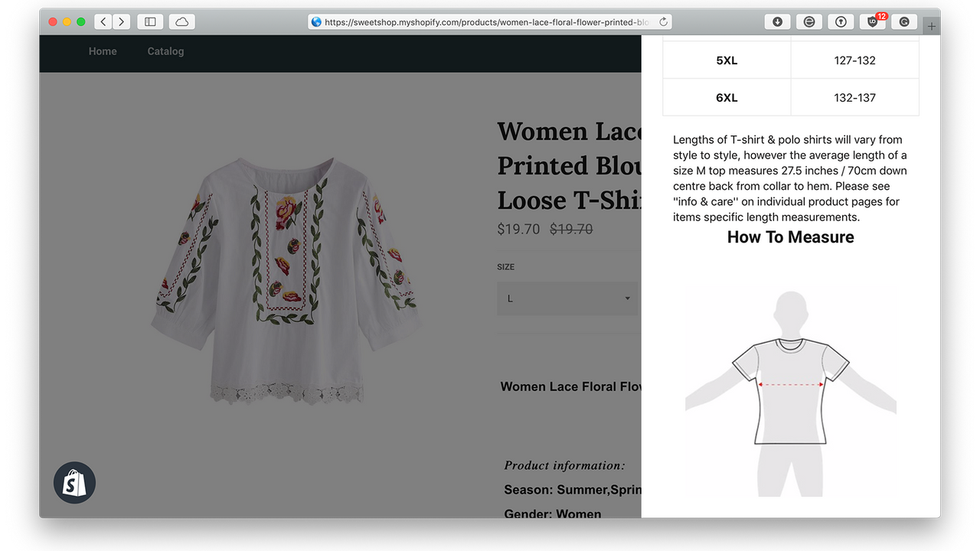Image resolution: width=980 pixels, height=551 pixels.
Task: Open the iCloud Tabs icon
Action: pyautogui.click(x=181, y=21)
